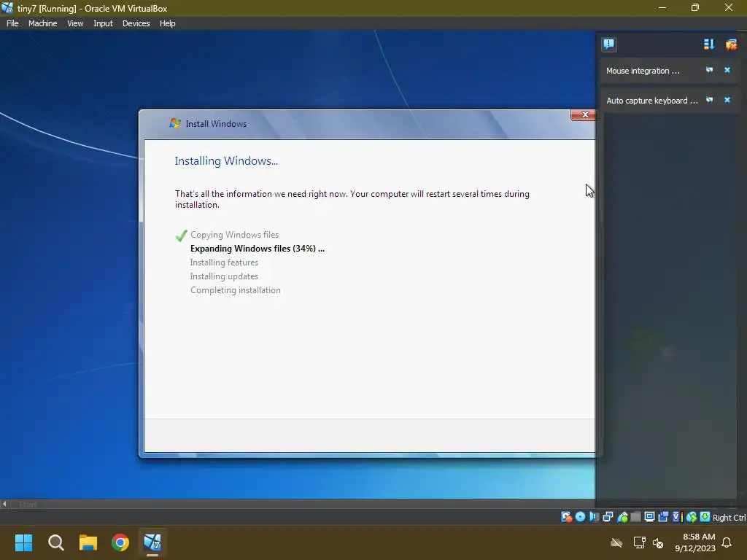Open the clock showing 8:58 AM
The image size is (747, 560).
(x=695, y=542)
